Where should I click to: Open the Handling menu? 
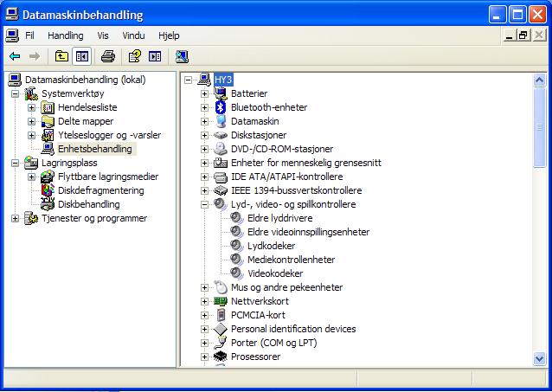[x=66, y=35]
